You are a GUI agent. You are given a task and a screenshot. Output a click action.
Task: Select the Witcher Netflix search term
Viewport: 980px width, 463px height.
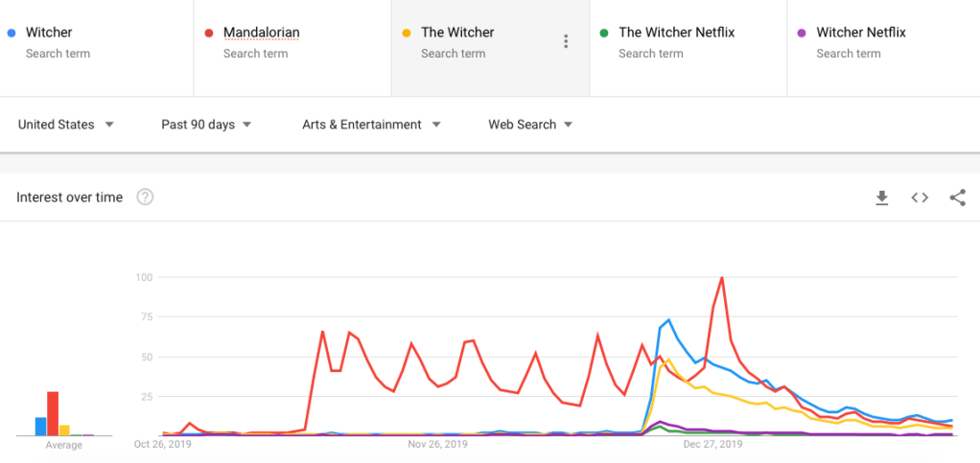860,33
